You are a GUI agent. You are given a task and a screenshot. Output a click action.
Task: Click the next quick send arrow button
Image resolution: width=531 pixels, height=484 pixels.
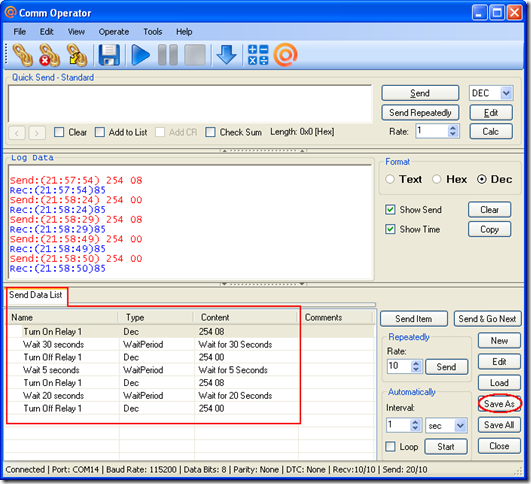point(37,133)
